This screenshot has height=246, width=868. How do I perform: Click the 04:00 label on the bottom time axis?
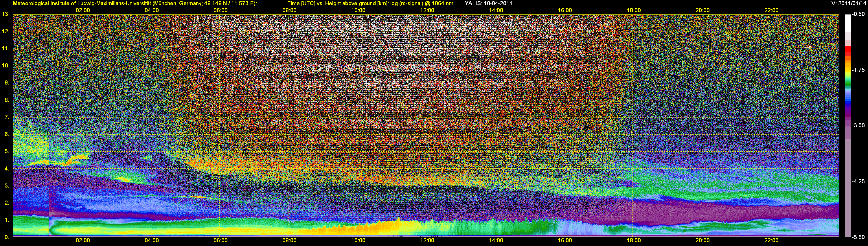tap(152, 241)
